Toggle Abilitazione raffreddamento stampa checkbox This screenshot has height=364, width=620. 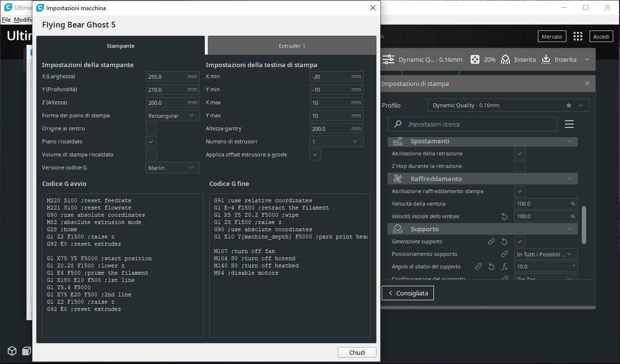(520, 191)
